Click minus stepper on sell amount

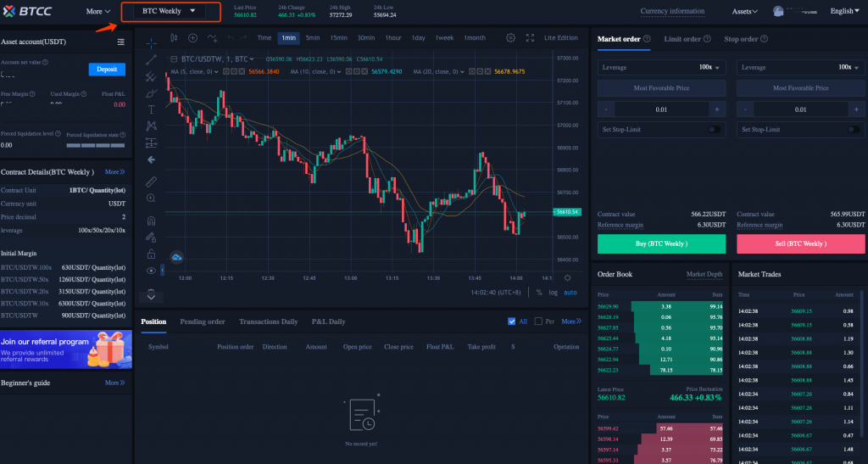(x=746, y=109)
